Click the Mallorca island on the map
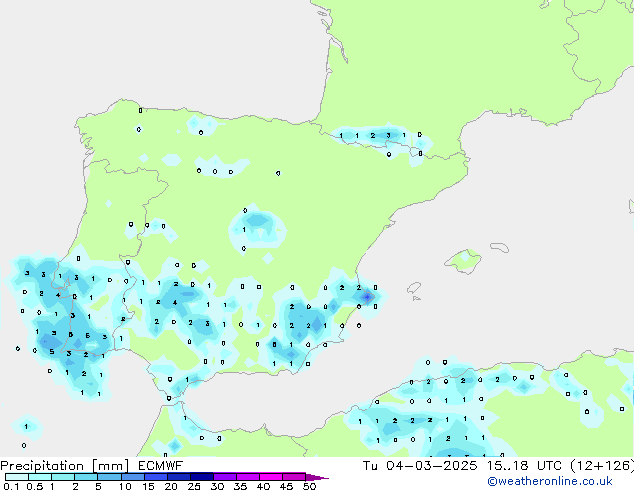The width and height of the screenshot is (634, 490). click(x=463, y=261)
